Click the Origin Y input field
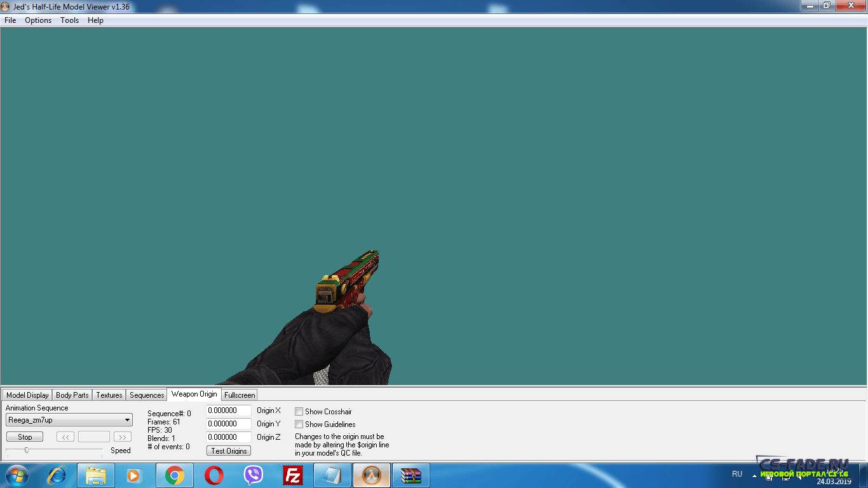The width and height of the screenshot is (868, 488). point(229,424)
